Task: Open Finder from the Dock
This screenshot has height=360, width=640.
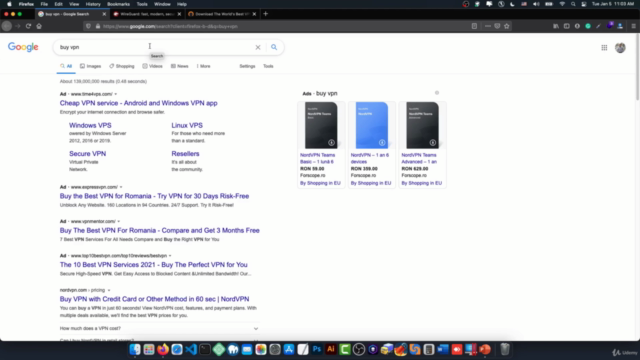Action: [x=135, y=349]
